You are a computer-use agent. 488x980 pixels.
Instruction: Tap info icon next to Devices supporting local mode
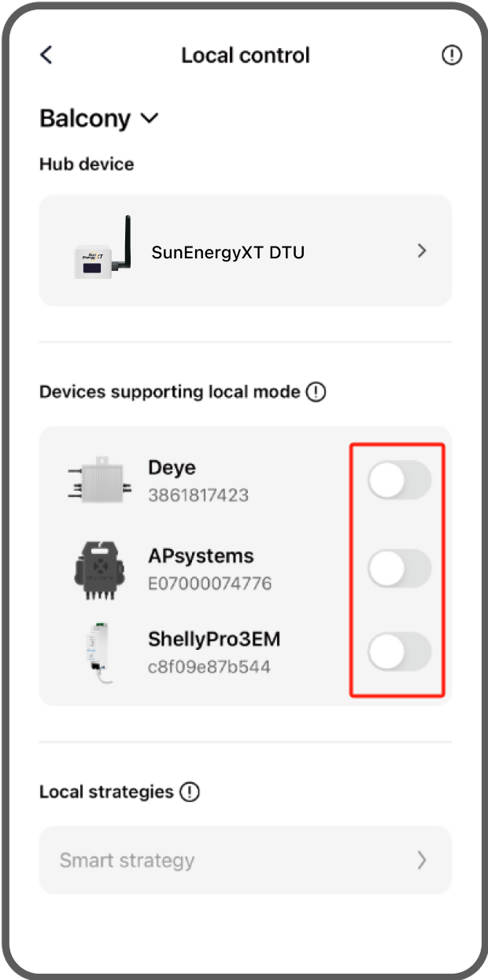point(316,392)
